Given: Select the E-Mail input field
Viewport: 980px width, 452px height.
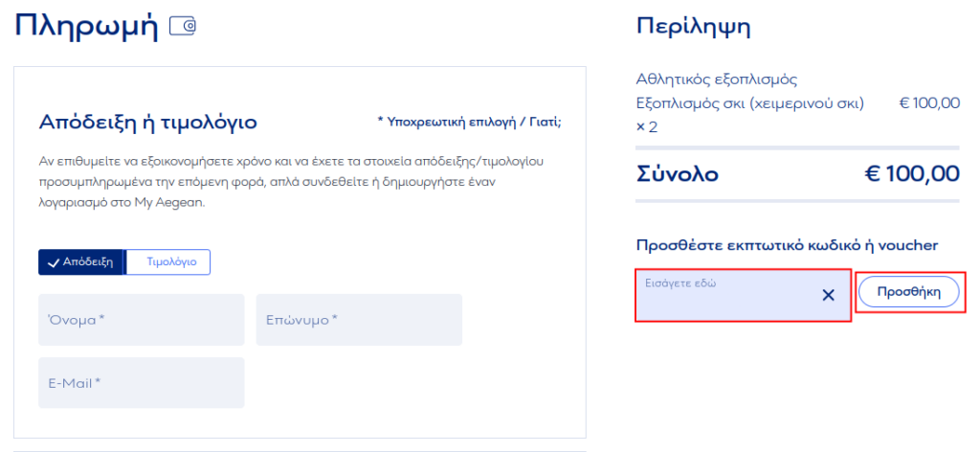Looking at the screenshot, I should [x=141, y=383].
